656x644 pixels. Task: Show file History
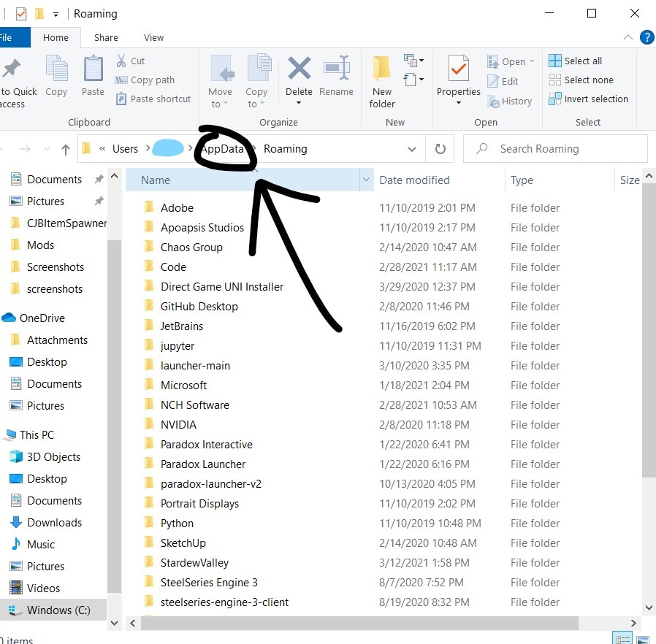point(510,101)
